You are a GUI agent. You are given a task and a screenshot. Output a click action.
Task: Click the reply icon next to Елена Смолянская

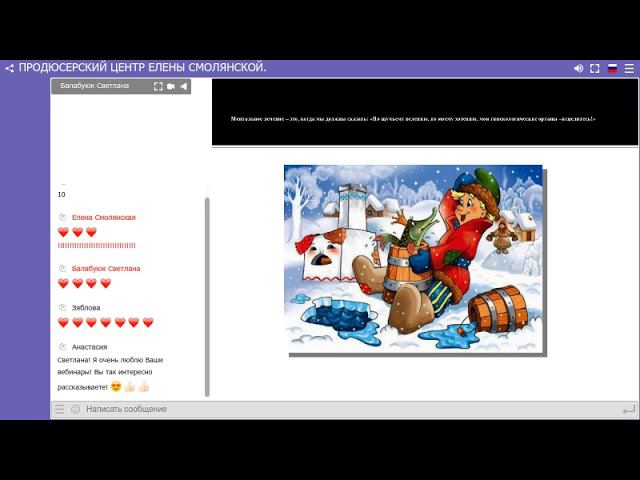point(62,217)
